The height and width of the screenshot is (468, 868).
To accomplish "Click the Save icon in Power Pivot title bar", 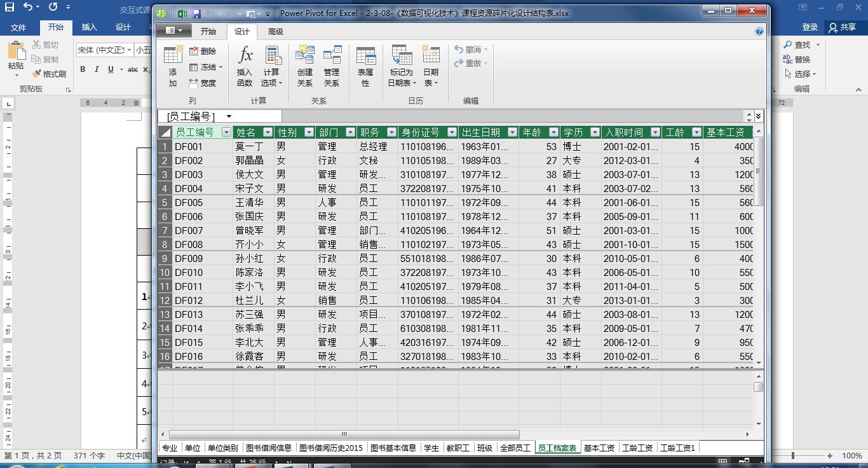I will click(196, 13).
